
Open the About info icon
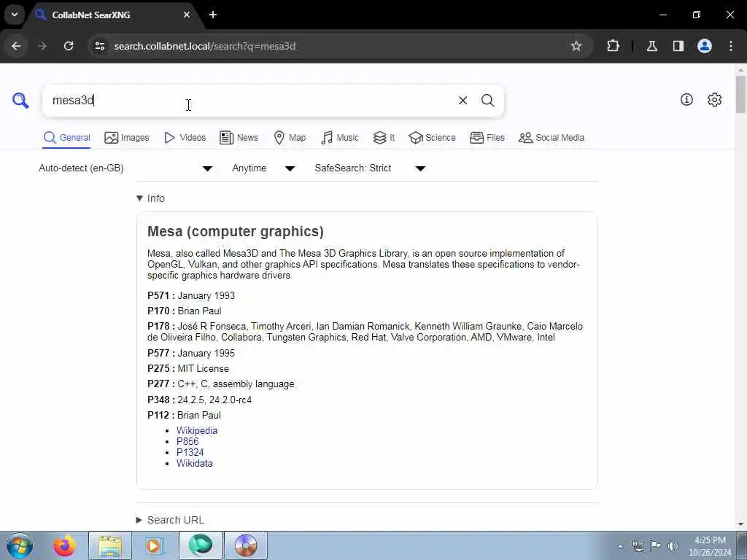(x=686, y=99)
